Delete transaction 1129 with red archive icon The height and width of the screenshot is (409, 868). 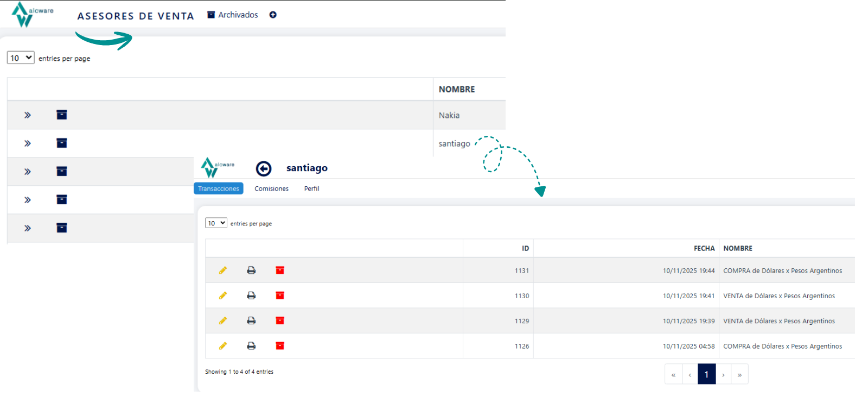click(x=280, y=320)
